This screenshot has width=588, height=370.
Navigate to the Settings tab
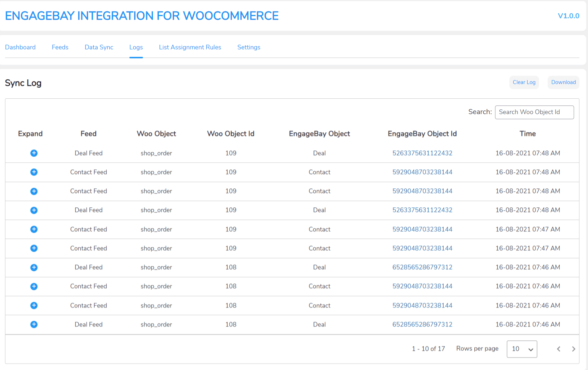coord(248,47)
